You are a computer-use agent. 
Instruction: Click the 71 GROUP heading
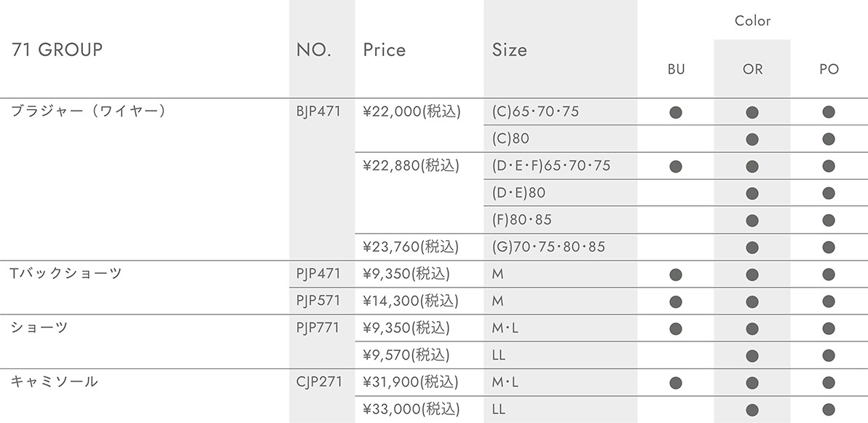pyautogui.click(x=57, y=50)
